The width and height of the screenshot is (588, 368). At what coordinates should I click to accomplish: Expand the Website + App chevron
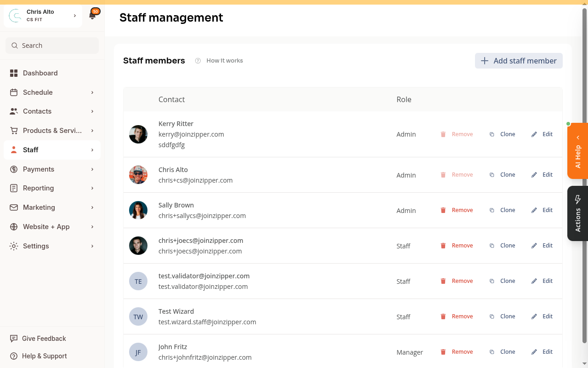point(92,227)
